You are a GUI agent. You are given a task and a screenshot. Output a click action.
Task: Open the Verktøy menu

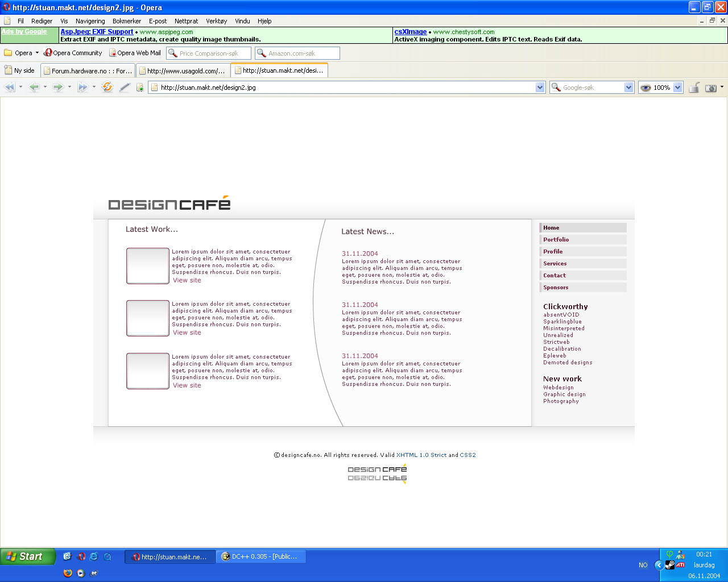point(216,21)
